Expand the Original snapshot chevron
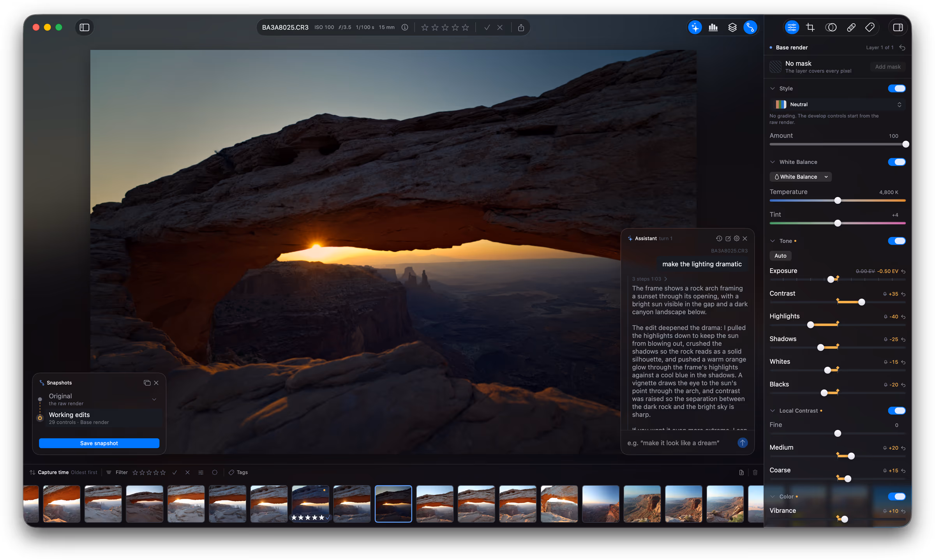 tap(154, 400)
